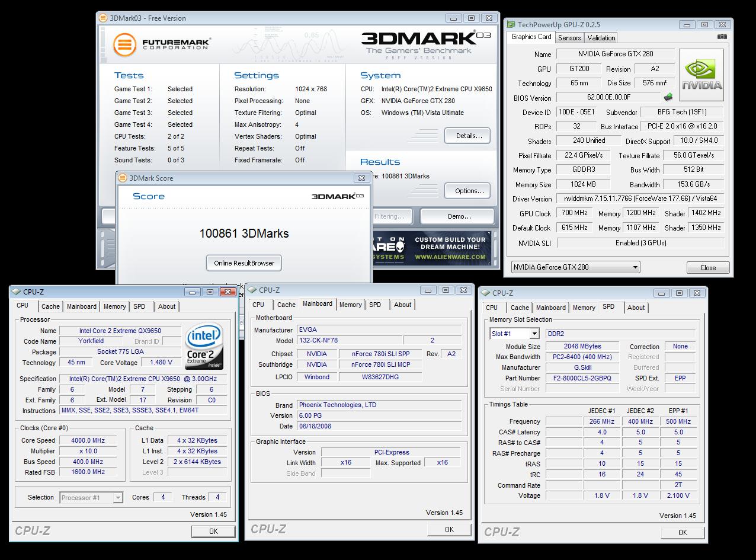The image size is (756, 560).
Task: Click the GPU Clock 700 MHz value
Action: pos(574,213)
